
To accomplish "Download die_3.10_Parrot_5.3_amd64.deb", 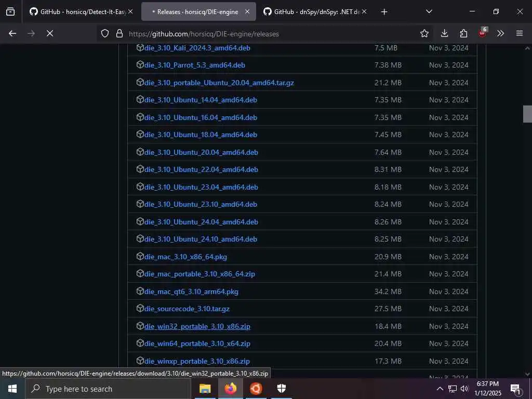I will coord(195,65).
